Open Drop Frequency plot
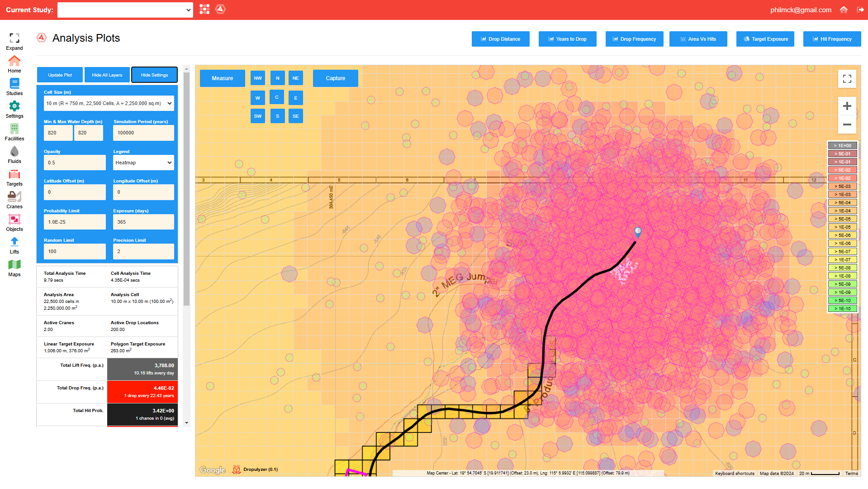 click(x=634, y=39)
